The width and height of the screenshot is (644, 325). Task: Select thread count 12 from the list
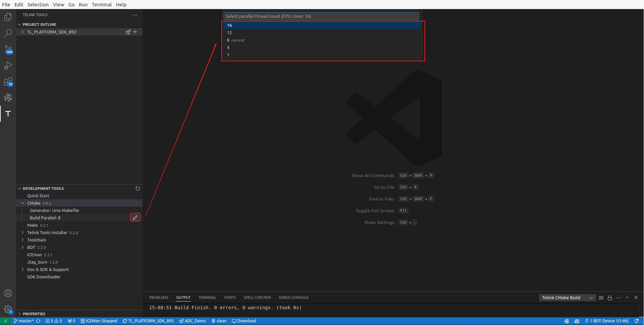pyautogui.click(x=230, y=33)
